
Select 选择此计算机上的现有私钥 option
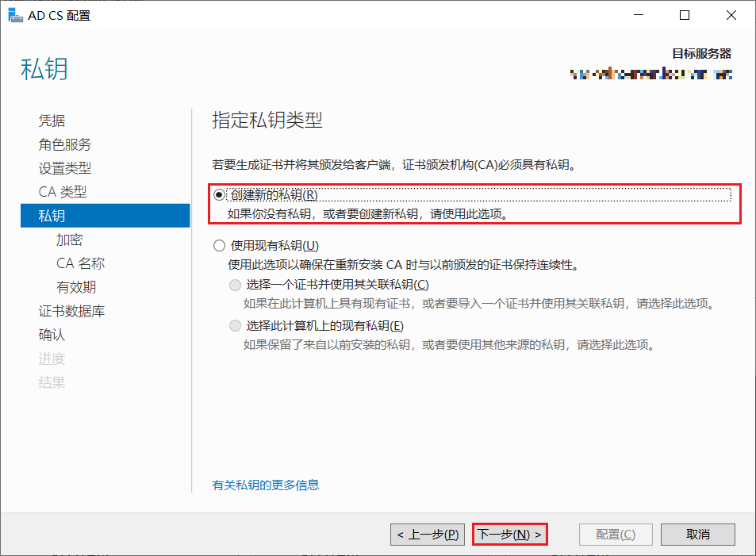(x=234, y=325)
